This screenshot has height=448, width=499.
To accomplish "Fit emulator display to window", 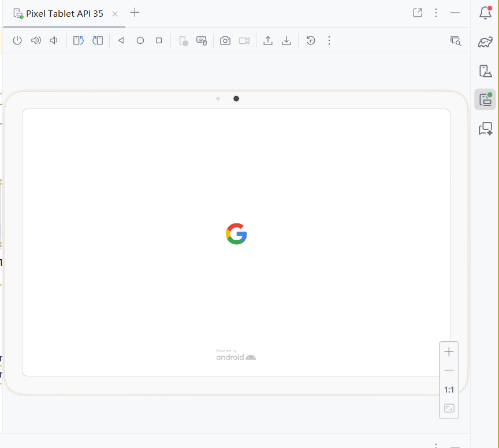I will (x=449, y=408).
